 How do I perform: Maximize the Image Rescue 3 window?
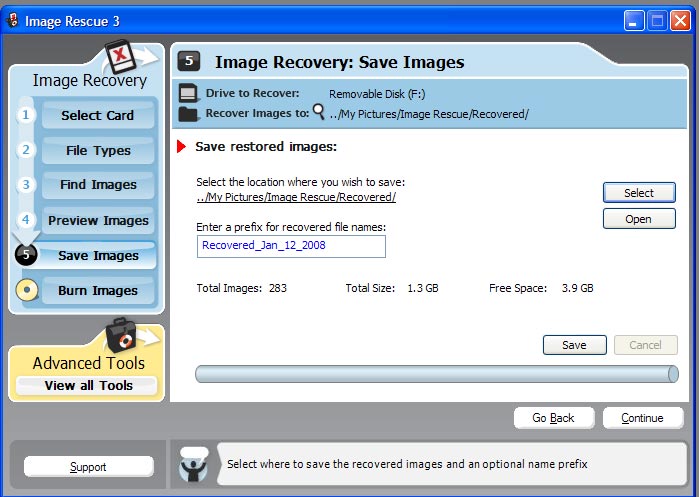657,21
